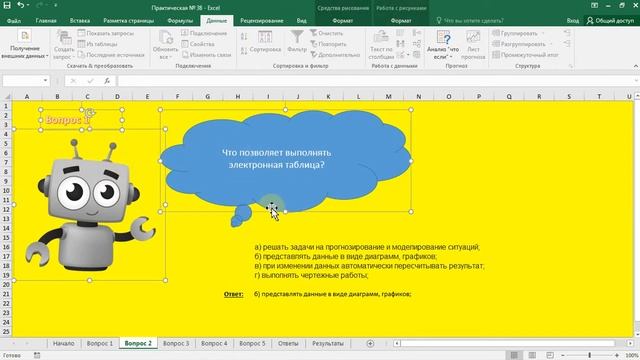Screen dimensions: 640x360
Task: Switch to the Вопрос 5 sheet tab
Action: 252,343
